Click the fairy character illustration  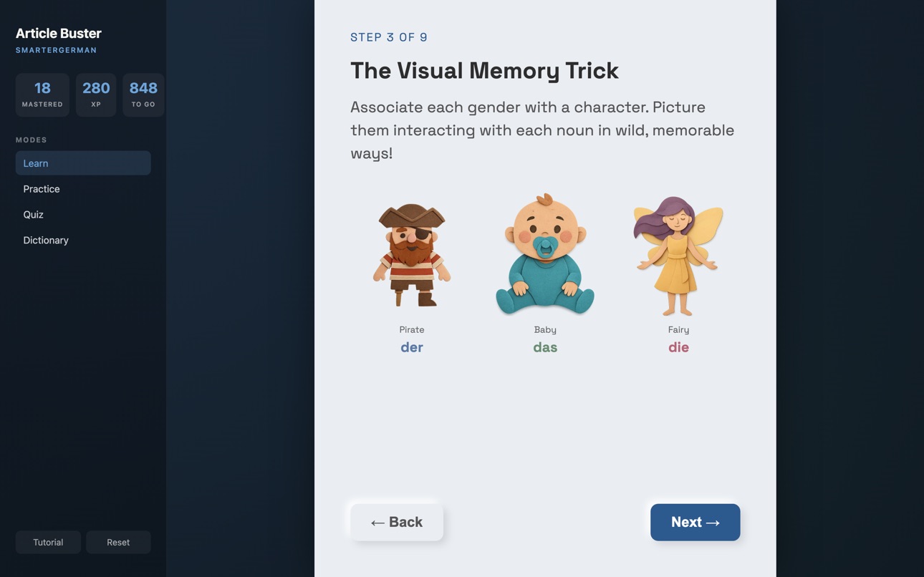pyautogui.click(x=678, y=256)
